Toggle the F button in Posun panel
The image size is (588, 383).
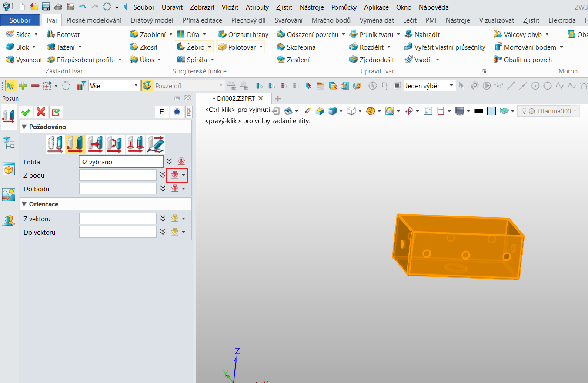[x=162, y=112]
